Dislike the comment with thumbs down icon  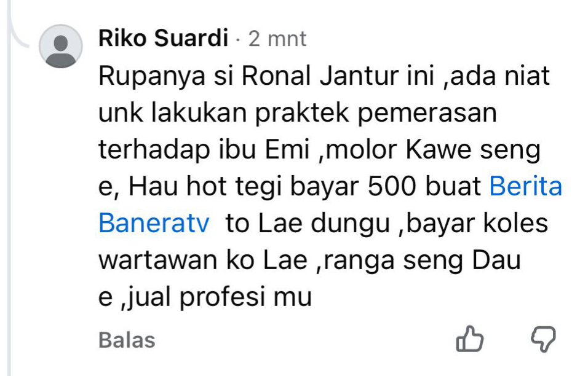pyautogui.click(x=543, y=339)
